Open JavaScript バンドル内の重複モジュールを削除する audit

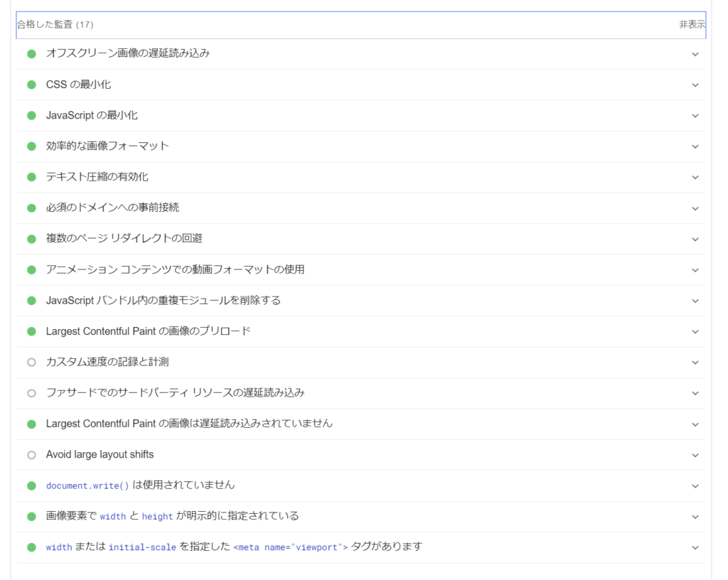(x=163, y=301)
